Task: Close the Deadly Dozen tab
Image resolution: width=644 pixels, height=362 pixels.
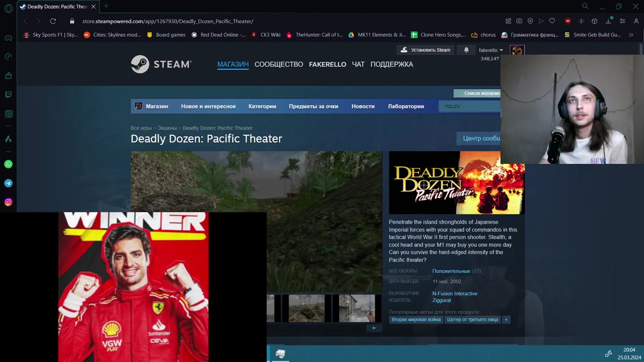Action: (93, 7)
